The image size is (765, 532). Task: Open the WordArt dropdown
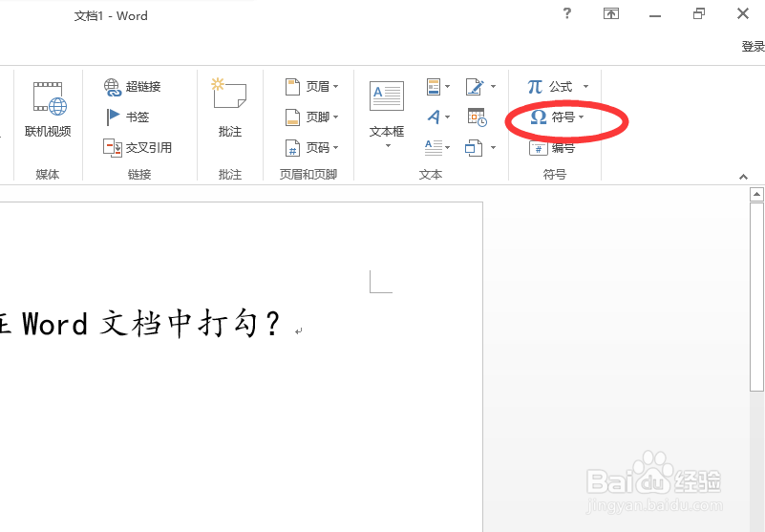pos(437,117)
